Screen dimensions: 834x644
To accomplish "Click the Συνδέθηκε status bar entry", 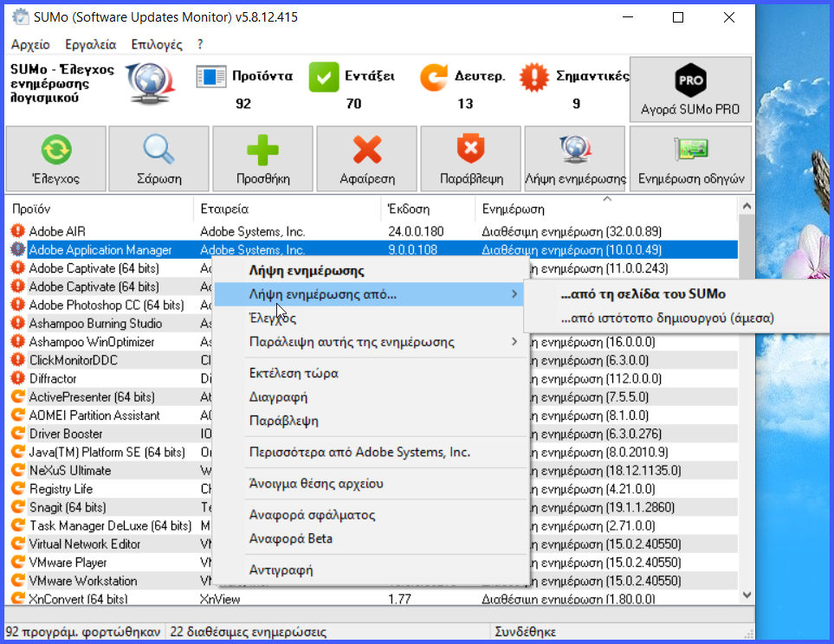I will click(525, 632).
